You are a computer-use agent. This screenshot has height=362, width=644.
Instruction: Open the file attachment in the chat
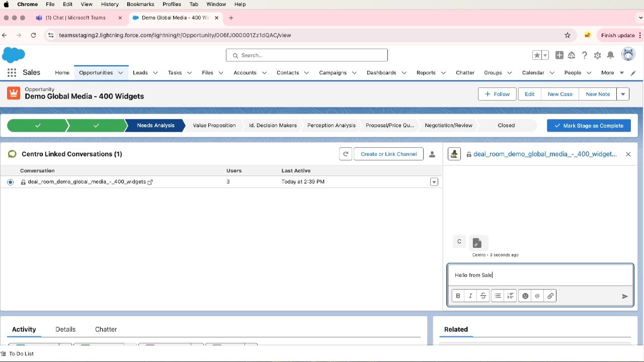[477, 243]
